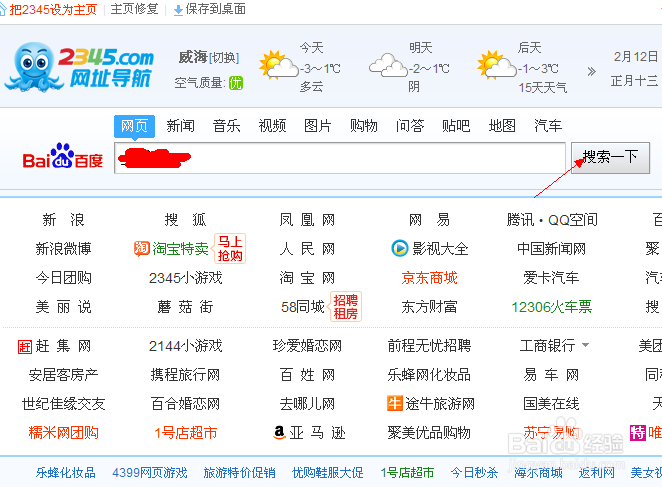Image resolution: width=662 pixels, height=487 pixels.
Task: Open the 世纪佳缘交友 link
Action: click(x=63, y=403)
